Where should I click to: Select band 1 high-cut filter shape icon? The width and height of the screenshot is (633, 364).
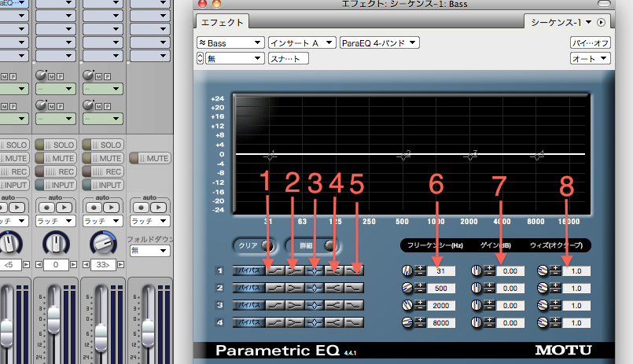[354, 270]
